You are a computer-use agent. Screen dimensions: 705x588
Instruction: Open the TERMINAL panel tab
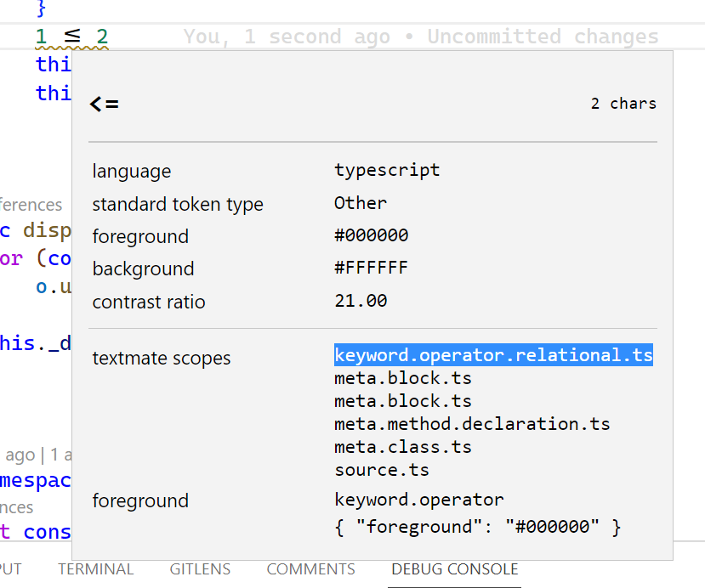point(96,569)
